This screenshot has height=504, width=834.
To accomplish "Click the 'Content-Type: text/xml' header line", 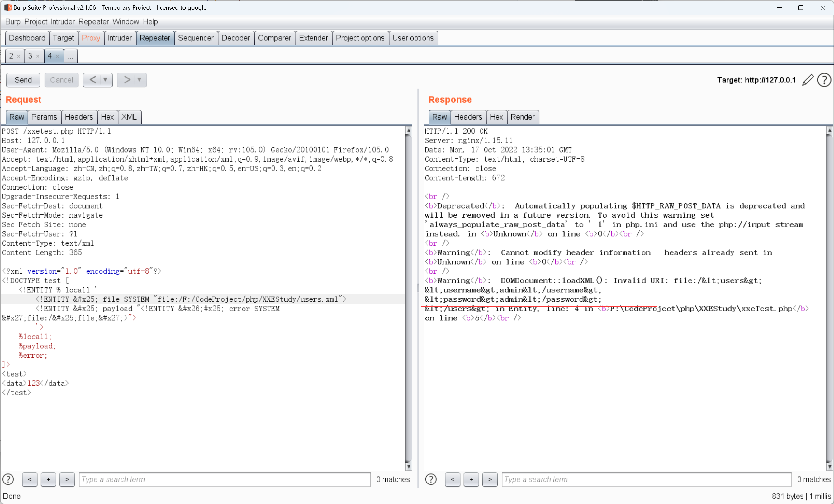I will (x=48, y=243).
